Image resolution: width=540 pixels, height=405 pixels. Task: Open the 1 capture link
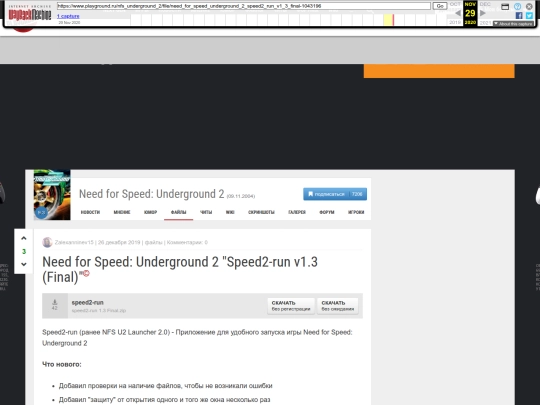click(x=68, y=16)
